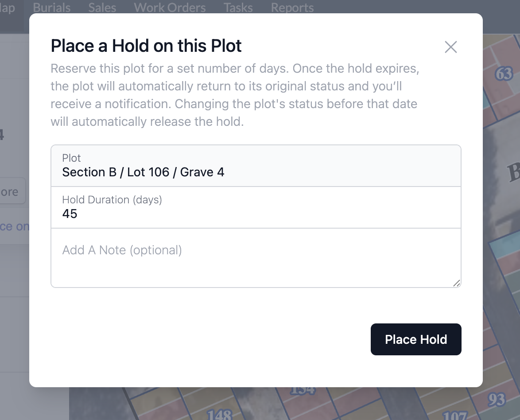Select the partially visible Map tab
The height and width of the screenshot is (420, 520).
pos(8,8)
